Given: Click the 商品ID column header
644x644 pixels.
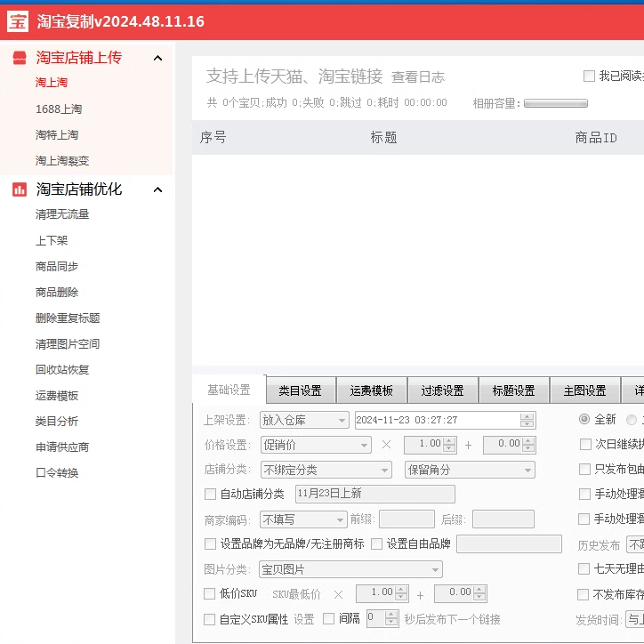Looking at the screenshot, I should point(596,138).
